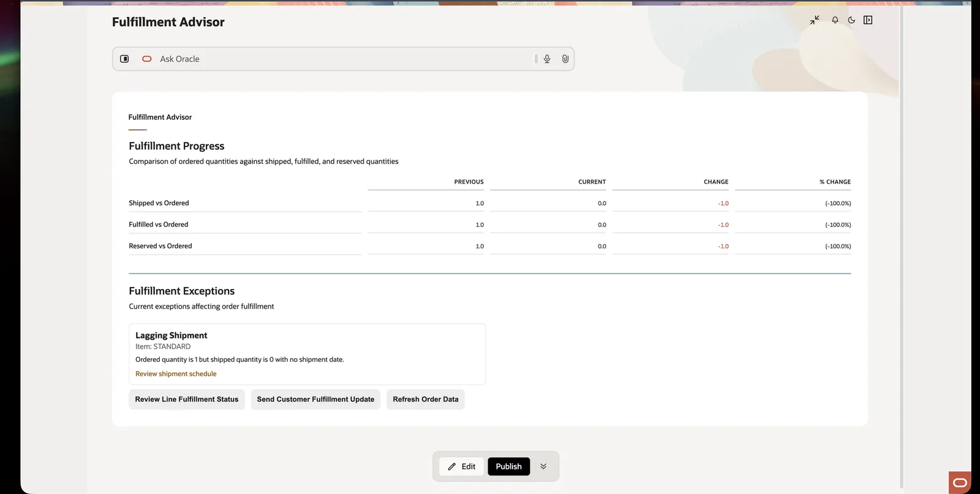
Task: Click Review Line Fulfillment Status button
Action: click(187, 399)
